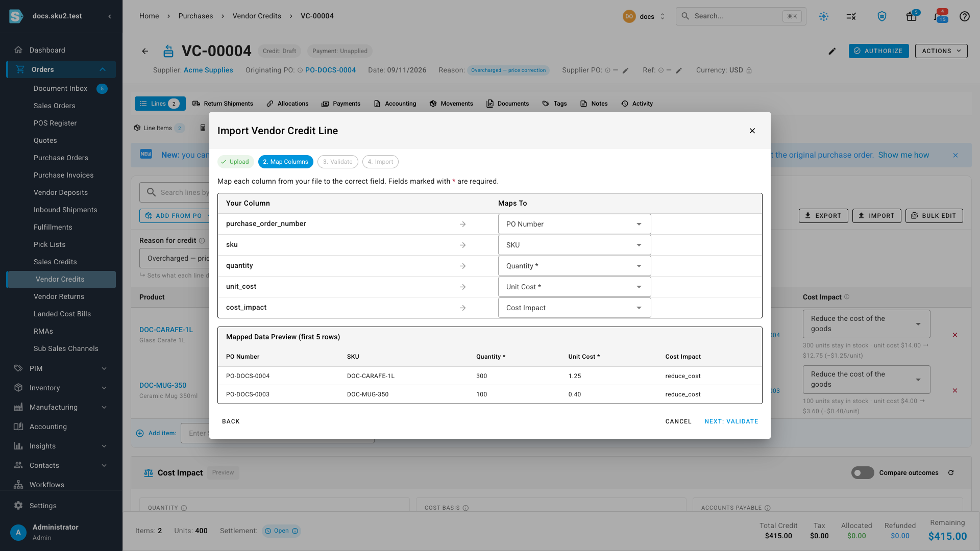Open the SKU mapping dropdown

tap(574, 245)
